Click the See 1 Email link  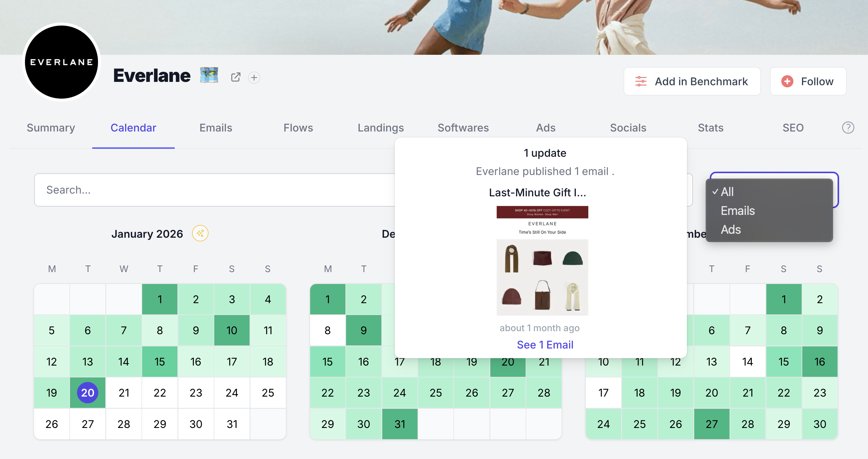point(545,345)
